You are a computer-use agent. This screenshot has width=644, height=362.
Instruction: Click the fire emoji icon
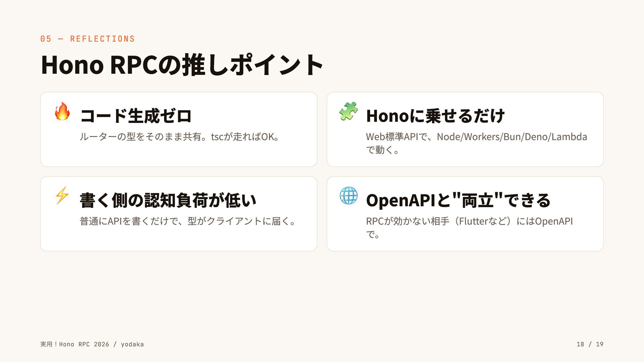[x=62, y=111]
